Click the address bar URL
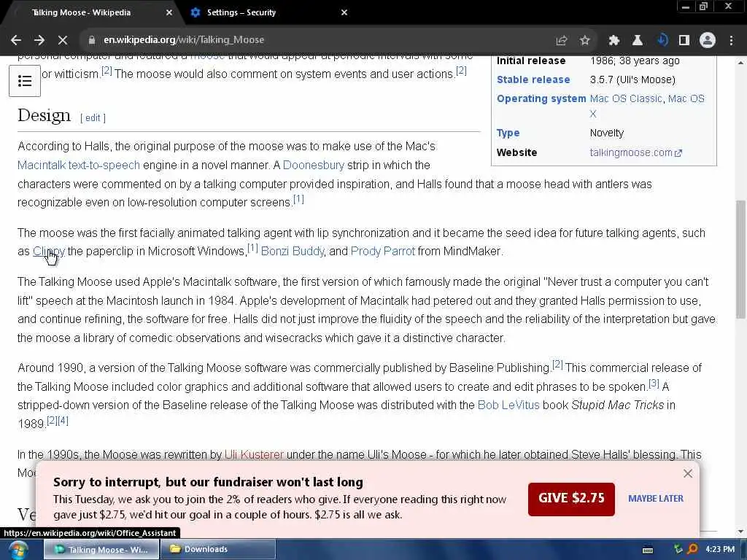Viewport: 747px width, 560px height. [183, 40]
